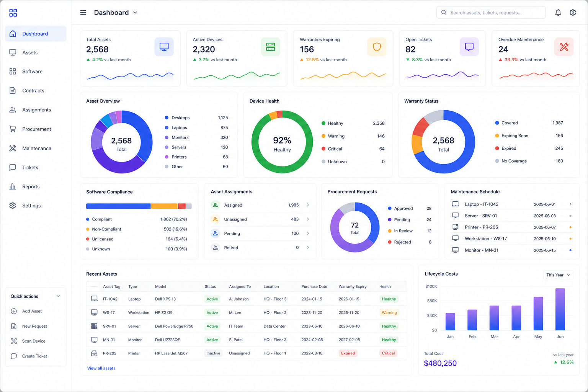
Task: Click the Active Devices server icon
Action: click(271, 47)
